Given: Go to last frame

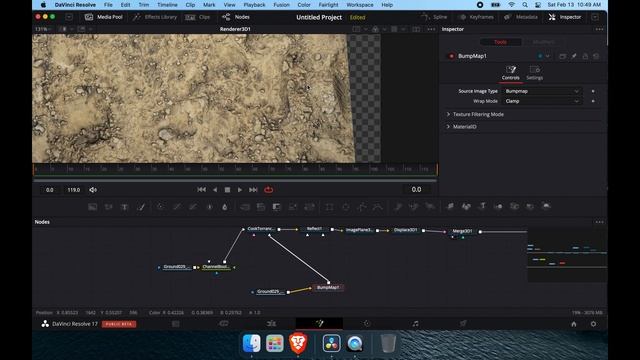Looking at the screenshot, I should [253, 190].
